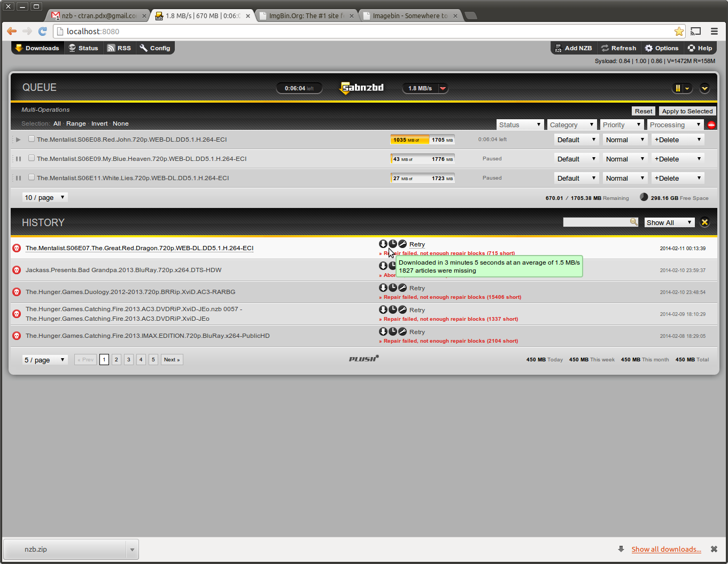Click Invert selection link
Image resolution: width=728 pixels, height=564 pixels.
coord(99,123)
